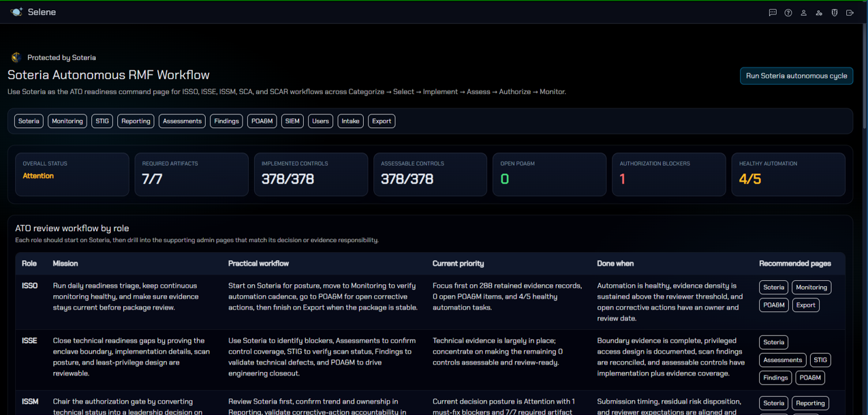Viewport: 868px width, 415px height.
Task: Open STIG recommended page in ISSE row
Action: [820, 360]
